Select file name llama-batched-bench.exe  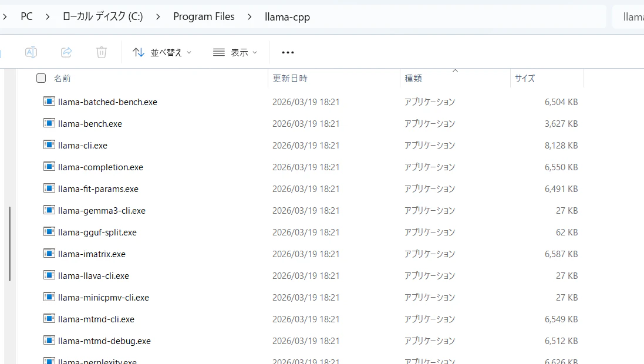click(x=107, y=102)
